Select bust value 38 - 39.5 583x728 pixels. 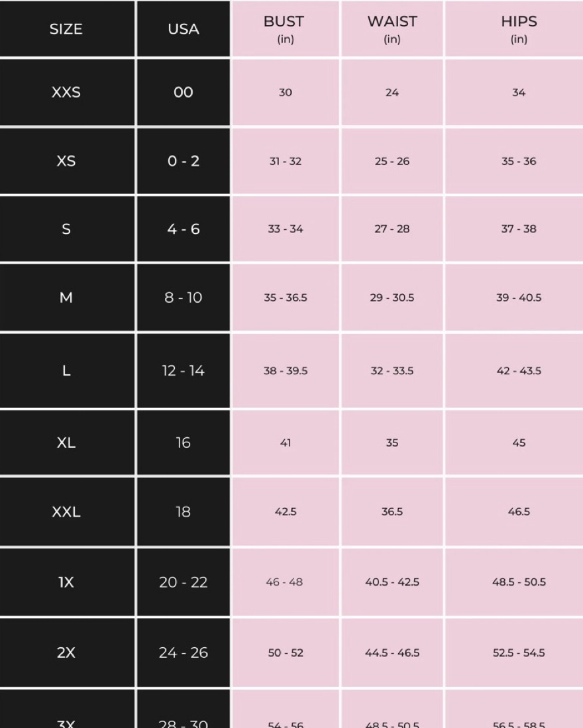(285, 370)
